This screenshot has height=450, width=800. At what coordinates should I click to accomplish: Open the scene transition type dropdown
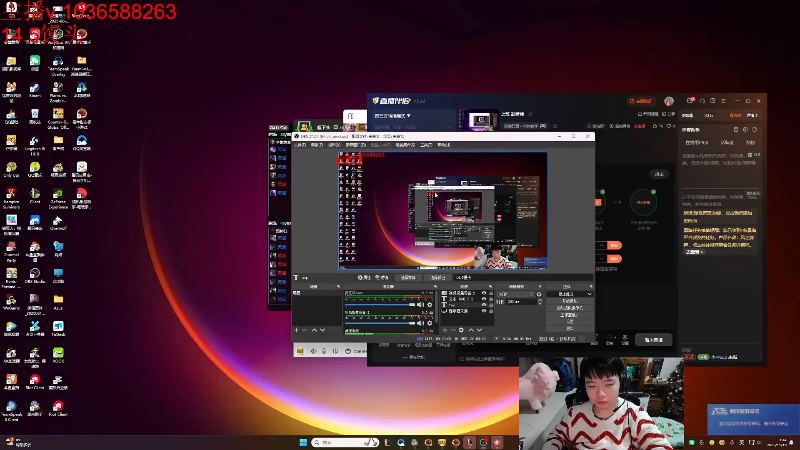point(515,294)
